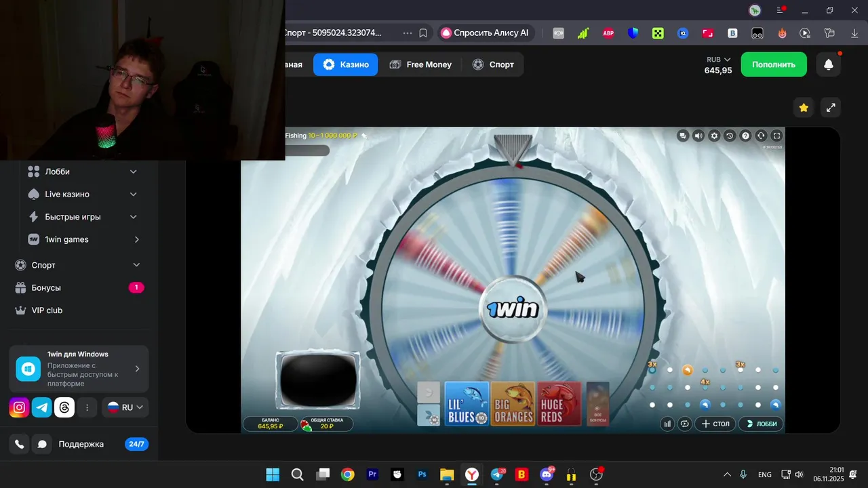Open more socials three-dot menu
The width and height of the screenshot is (868, 488).
[x=87, y=407]
